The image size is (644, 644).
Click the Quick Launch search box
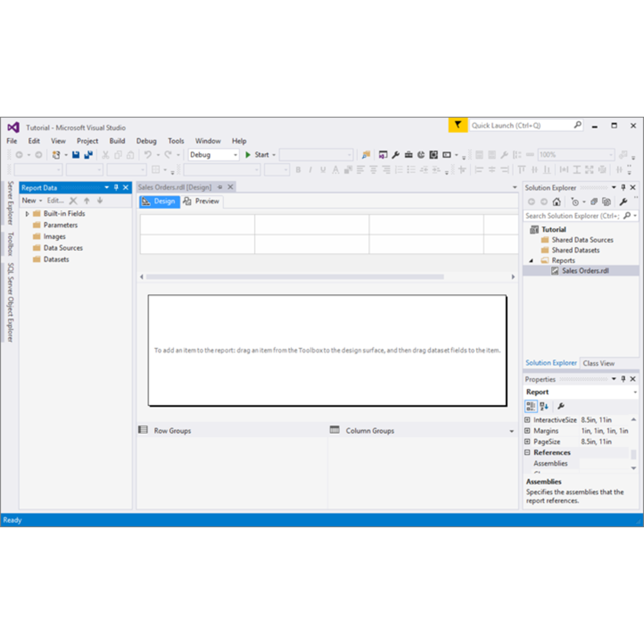521,125
